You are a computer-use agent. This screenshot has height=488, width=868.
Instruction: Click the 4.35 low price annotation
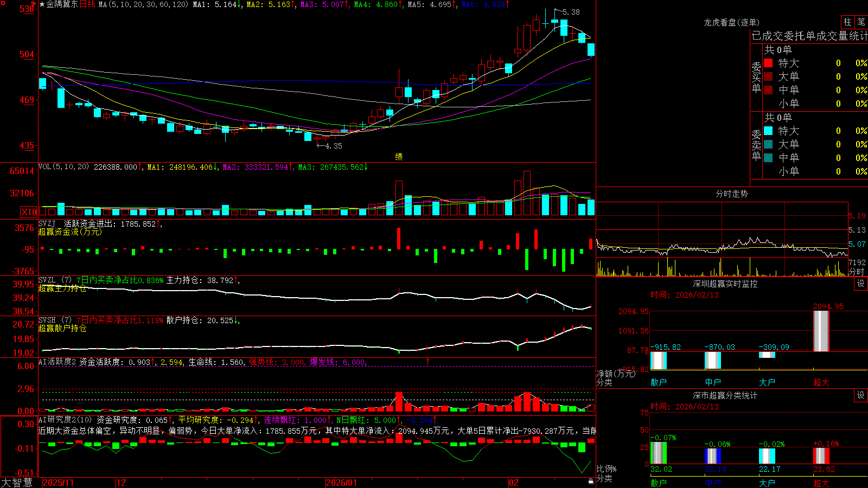[x=334, y=146]
